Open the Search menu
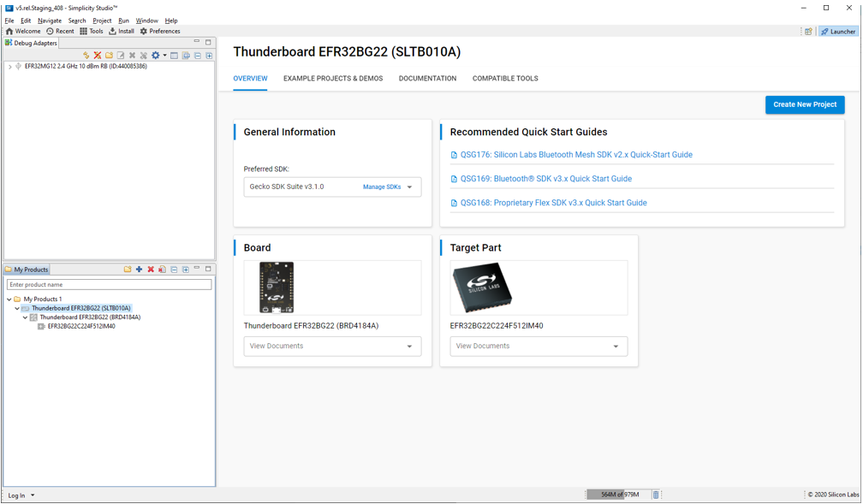This screenshot has height=504, width=863. (x=77, y=21)
